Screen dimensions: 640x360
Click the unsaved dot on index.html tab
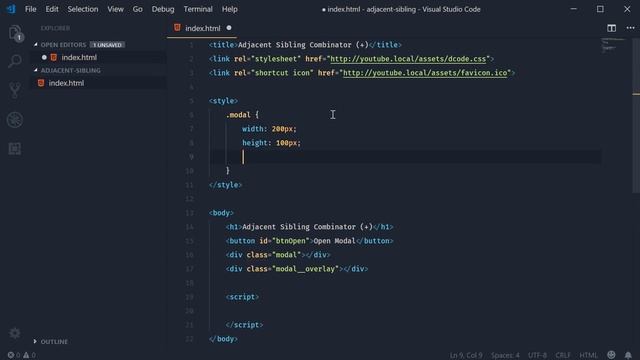tap(229, 28)
